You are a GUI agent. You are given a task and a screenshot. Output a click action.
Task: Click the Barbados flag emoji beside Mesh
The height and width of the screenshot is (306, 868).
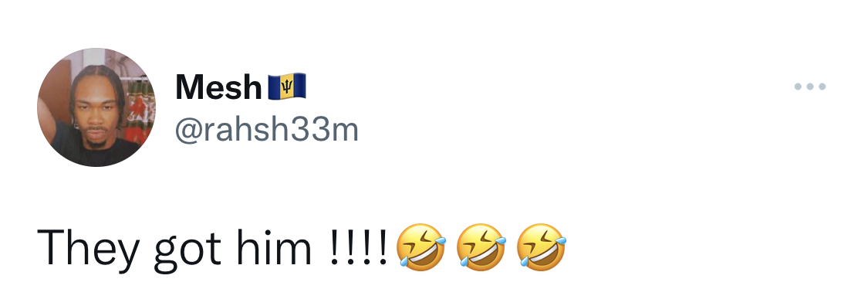click(x=287, y=87)
